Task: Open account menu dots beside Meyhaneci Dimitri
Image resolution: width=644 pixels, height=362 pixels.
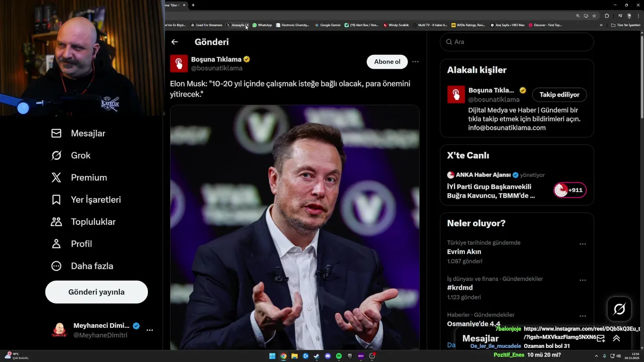Action: pos(149,330)
